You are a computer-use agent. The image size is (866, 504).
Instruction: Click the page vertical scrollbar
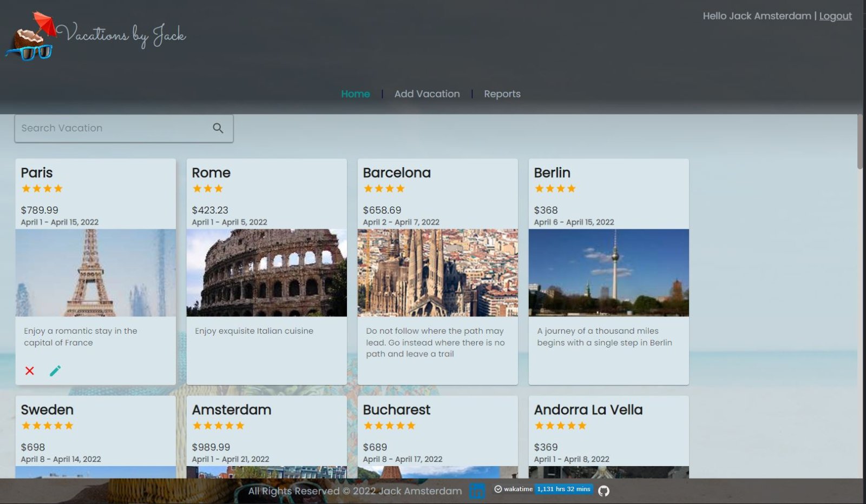tap(861, 142)
